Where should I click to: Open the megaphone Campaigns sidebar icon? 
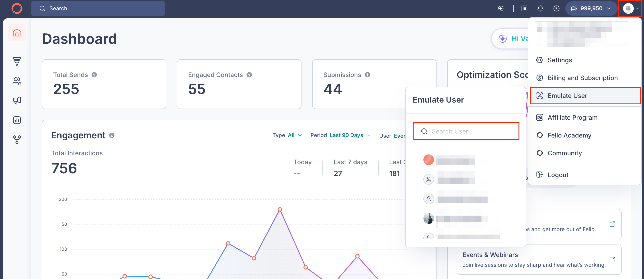17,100
